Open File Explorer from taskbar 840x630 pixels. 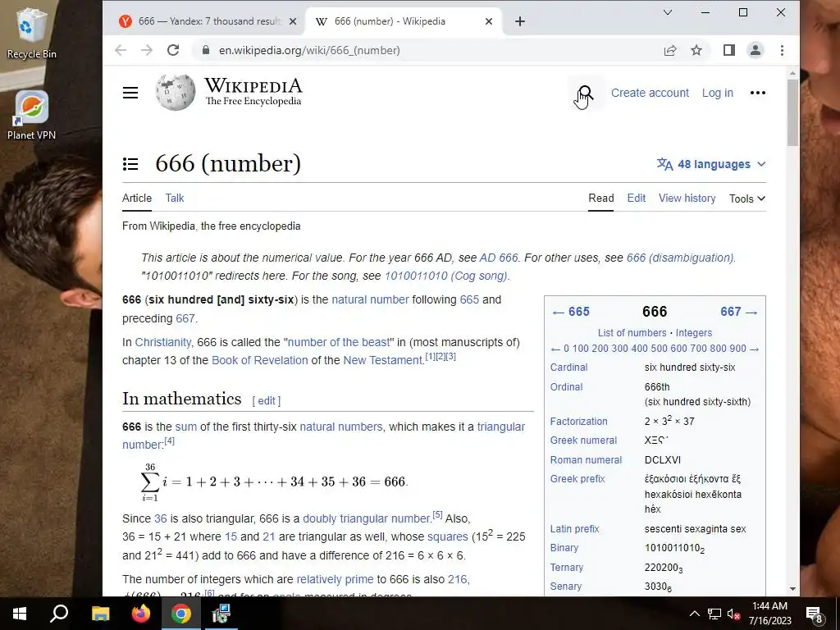100,614
